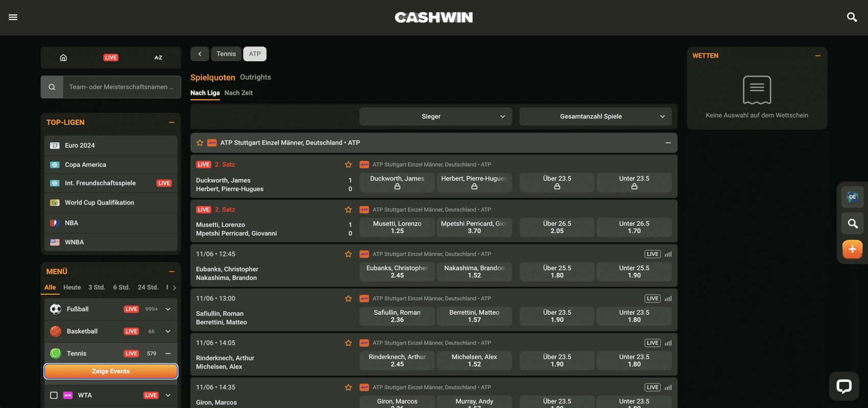Expand the Fußball sport list
This screenshot has width=868, height=408.
pos(168,309)
